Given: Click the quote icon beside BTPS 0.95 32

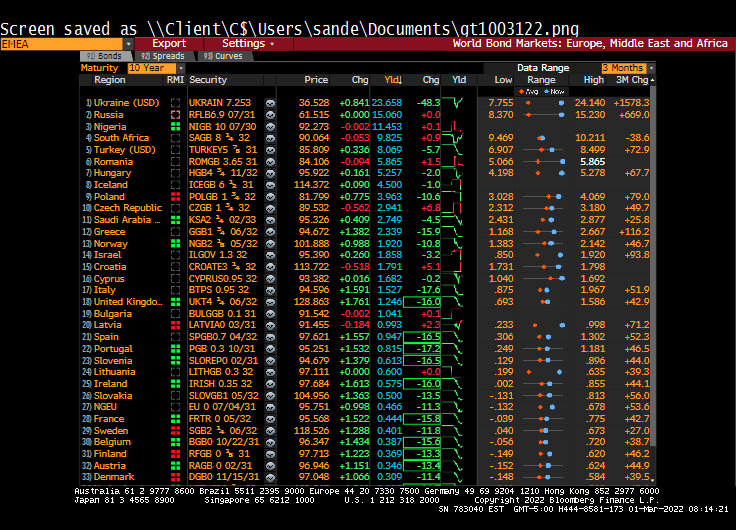Looking at the screenshot, I should click(x=270, y=290).
